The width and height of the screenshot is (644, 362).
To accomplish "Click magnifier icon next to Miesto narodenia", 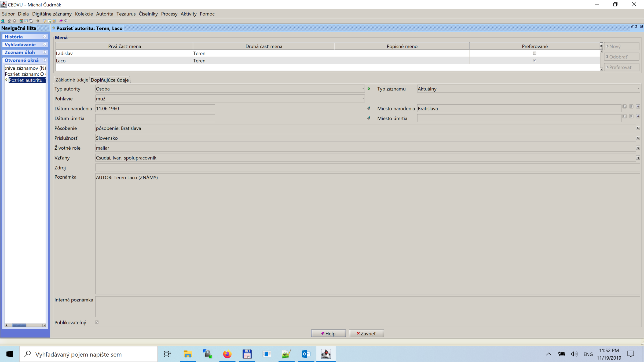I will click(638, 107).
